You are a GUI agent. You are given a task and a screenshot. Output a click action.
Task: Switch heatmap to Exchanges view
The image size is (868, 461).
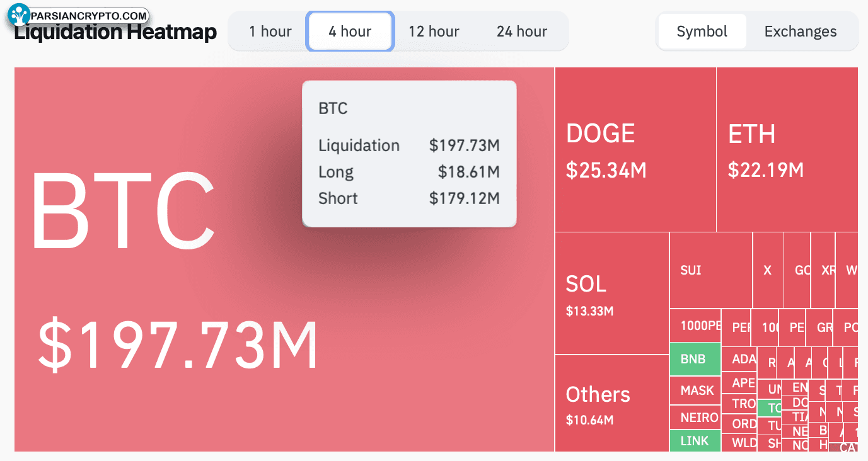(801, 31)
